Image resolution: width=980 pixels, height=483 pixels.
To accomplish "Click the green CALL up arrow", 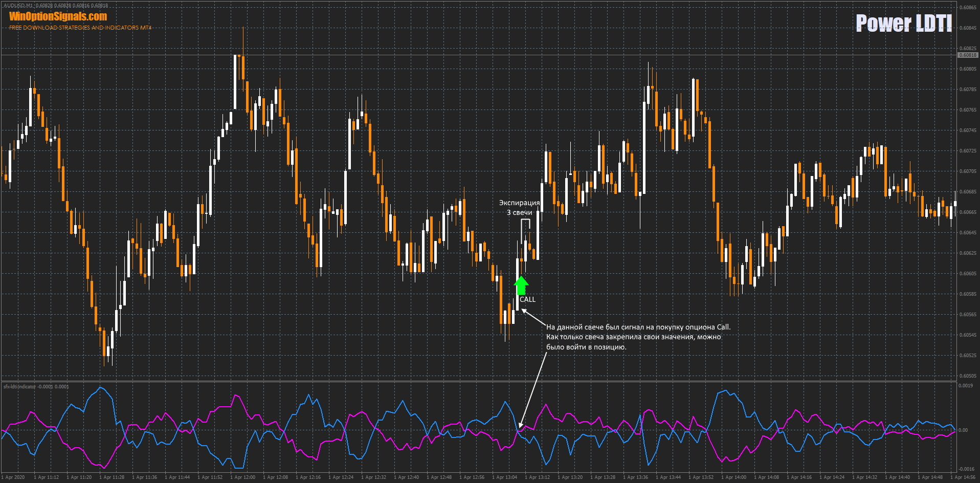I will pos(521,286).
